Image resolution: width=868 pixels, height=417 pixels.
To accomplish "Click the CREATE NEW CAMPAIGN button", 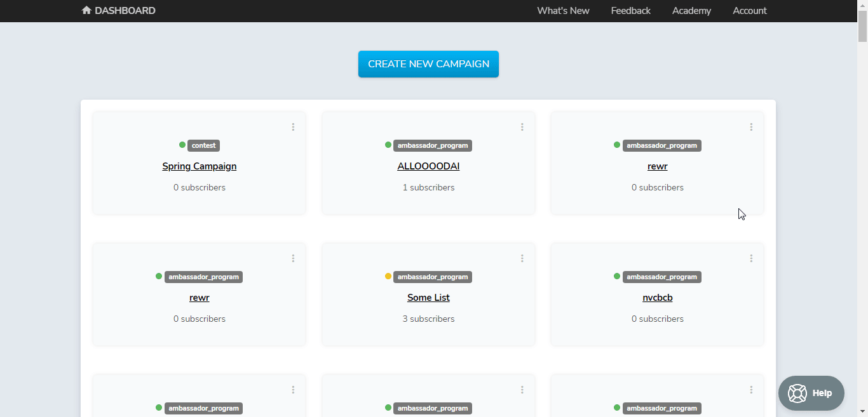I will pos(428,64).
